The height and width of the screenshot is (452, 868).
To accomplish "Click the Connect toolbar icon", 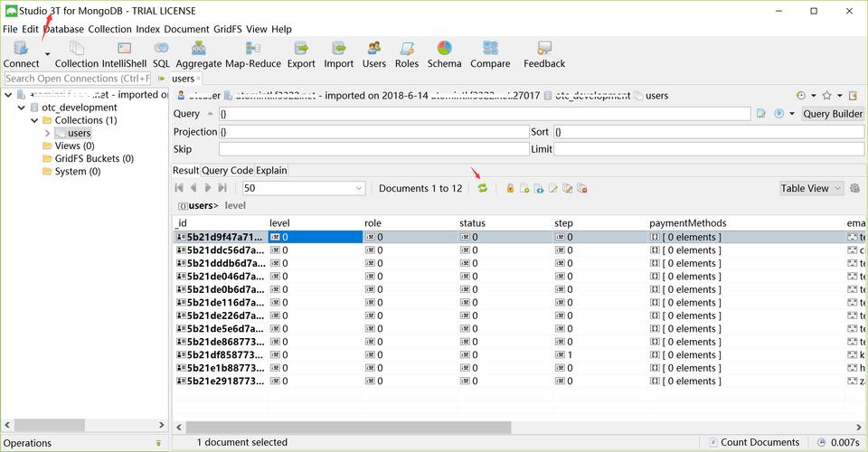I will coord(19,49).
